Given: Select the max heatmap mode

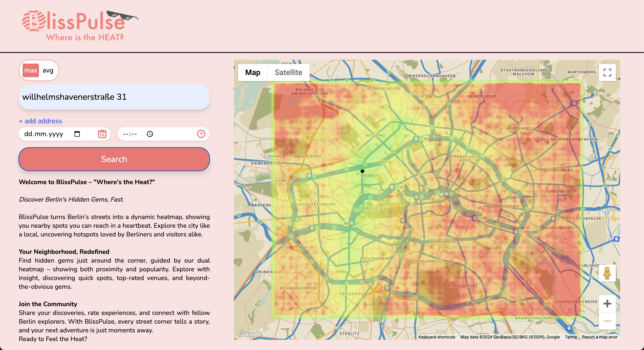Looking at the screenshot, I should (x=30, y=70).
